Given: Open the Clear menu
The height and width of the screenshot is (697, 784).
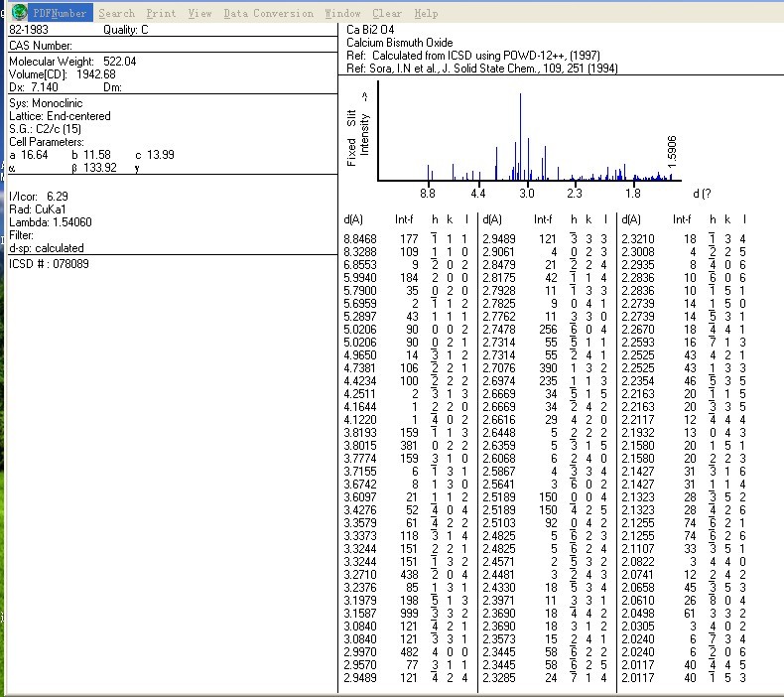Looking at the screenshot, I should pos(387,14).
